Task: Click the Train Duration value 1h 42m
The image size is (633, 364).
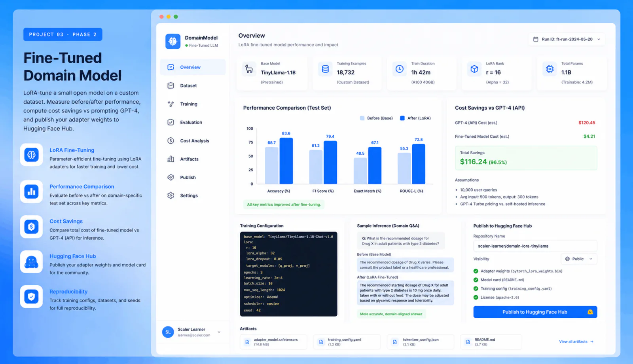Action: (x=421, y=72)
